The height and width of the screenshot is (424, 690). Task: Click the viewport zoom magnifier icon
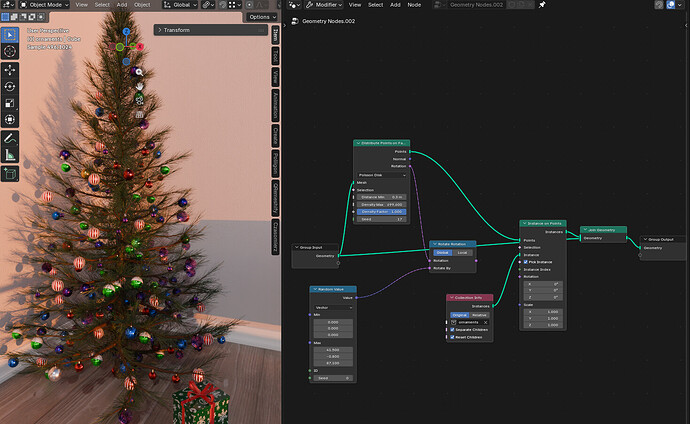(139, 72)
